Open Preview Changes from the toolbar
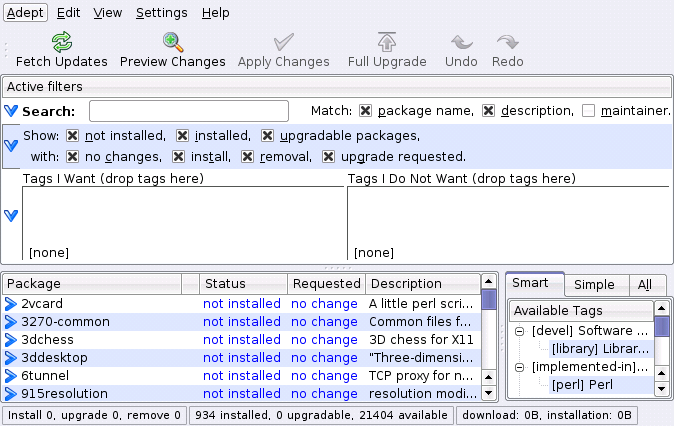The width and height of the screenshot is (674, 426). point(173,42)
